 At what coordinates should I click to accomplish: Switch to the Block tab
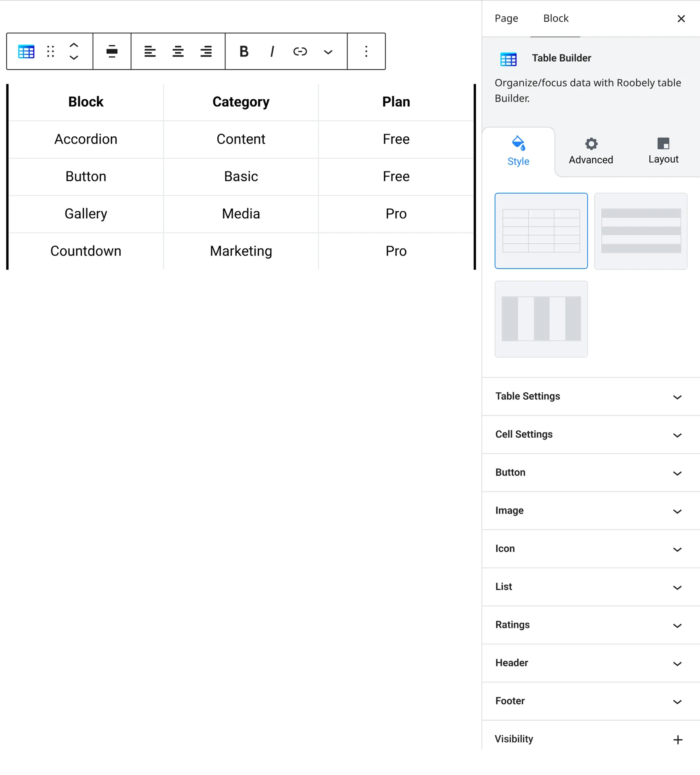point(556,18)
